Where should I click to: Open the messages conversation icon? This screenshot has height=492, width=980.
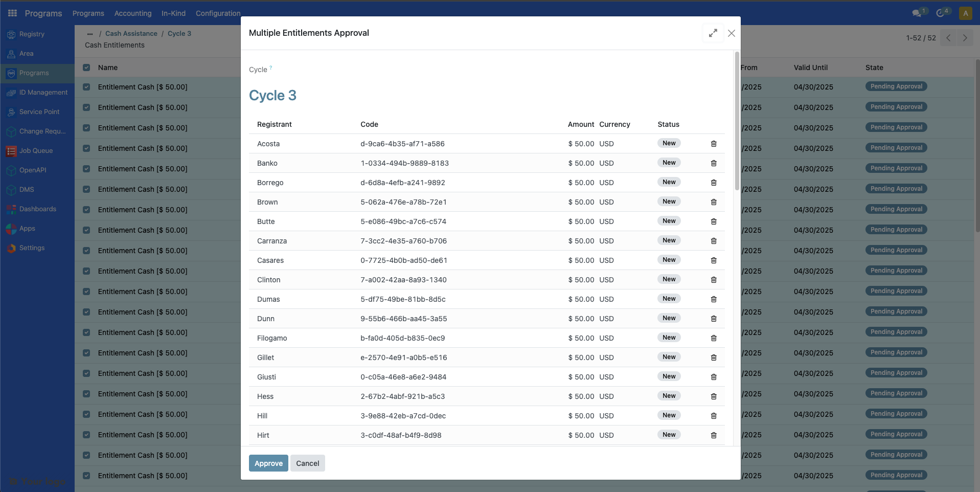click(917, 13)
